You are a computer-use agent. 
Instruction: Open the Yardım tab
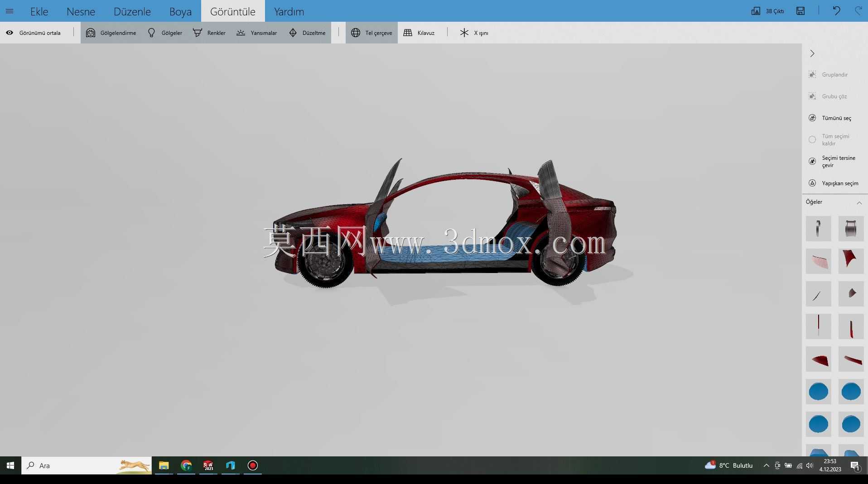(289, 11)
